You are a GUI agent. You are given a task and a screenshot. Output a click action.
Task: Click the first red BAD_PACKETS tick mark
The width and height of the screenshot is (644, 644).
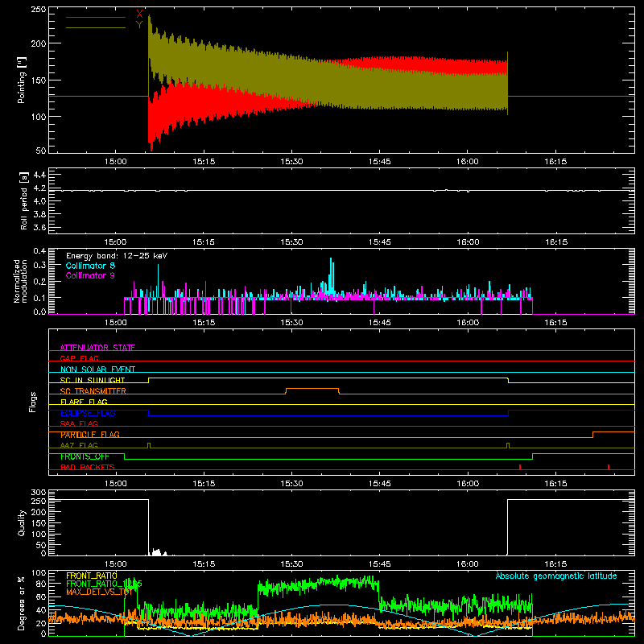[520, 467]
